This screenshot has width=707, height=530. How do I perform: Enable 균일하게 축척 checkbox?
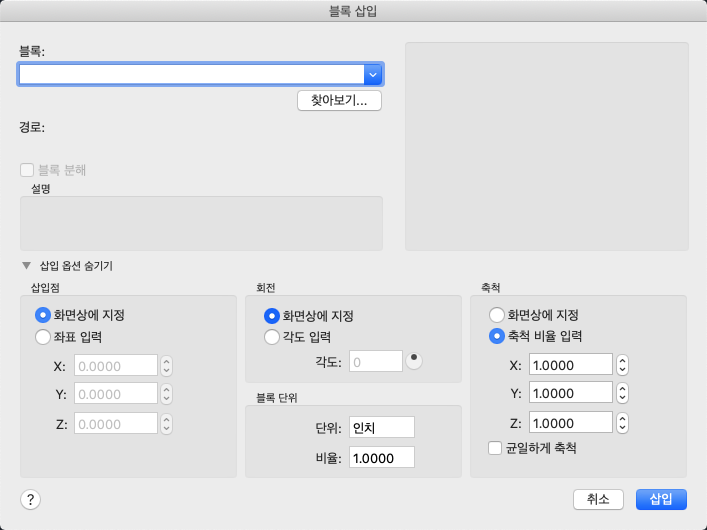(x=495, y=448)
